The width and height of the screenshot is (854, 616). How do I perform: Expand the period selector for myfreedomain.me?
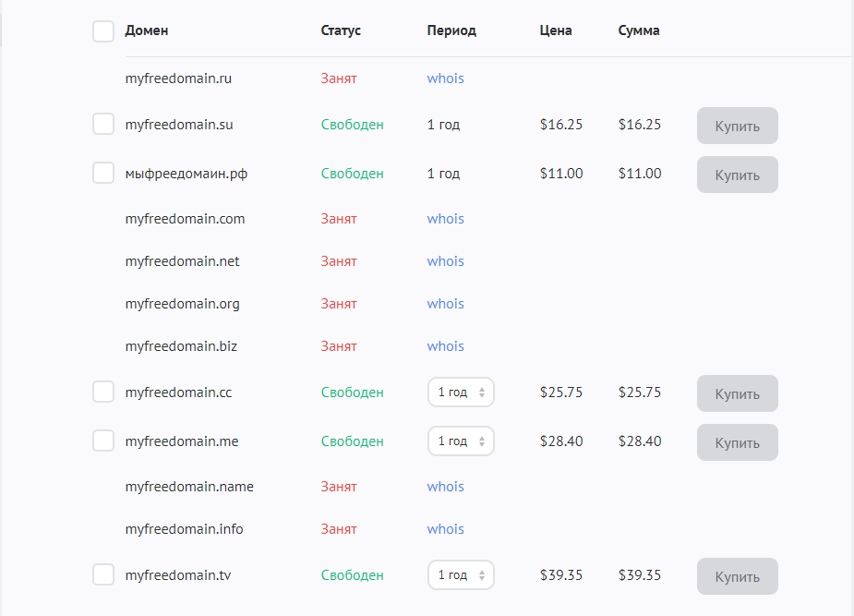pyautogui.click(x=461, y=441)
